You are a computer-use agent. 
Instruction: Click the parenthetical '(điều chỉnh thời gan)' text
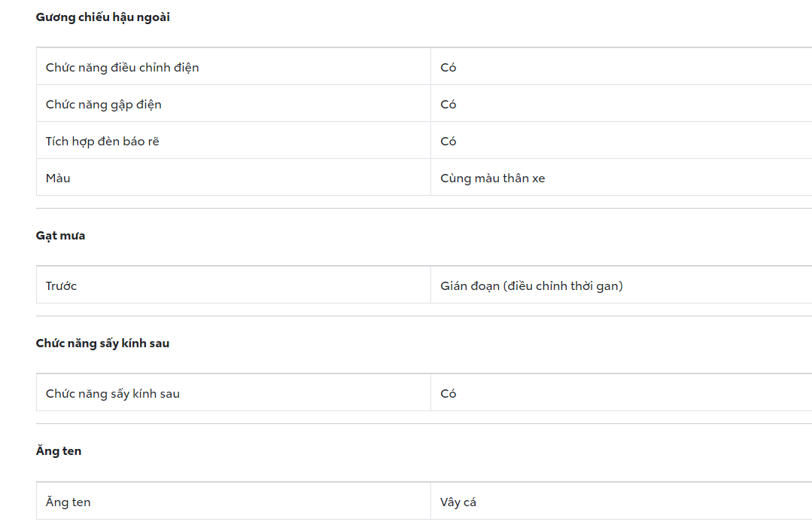tap(563, 286)
